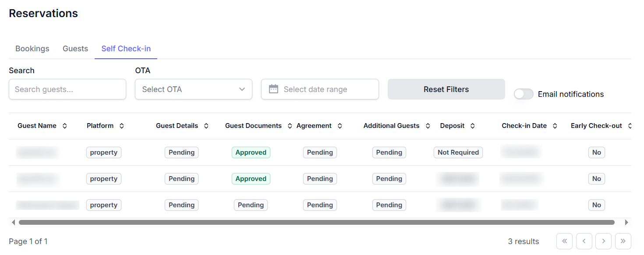Sort by Agreement column arrows
This screenshot has height=255, width=644.
[x=340, y=126]
